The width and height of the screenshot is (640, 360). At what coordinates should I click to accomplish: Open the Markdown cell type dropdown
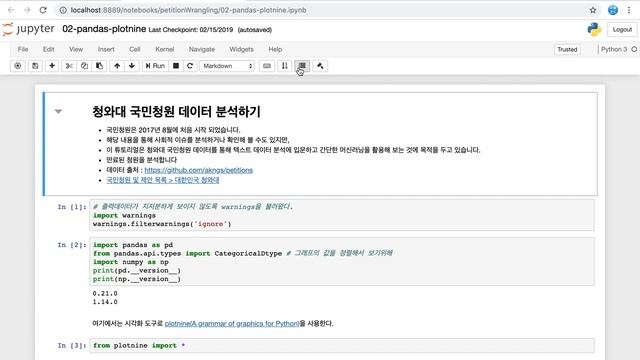(x=227, y=66)
